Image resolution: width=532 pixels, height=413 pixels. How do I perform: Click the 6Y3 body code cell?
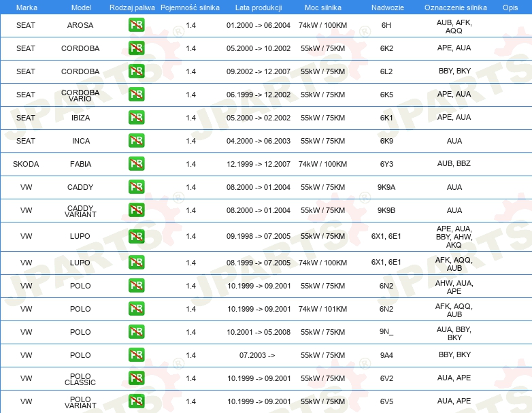point(386,164)
